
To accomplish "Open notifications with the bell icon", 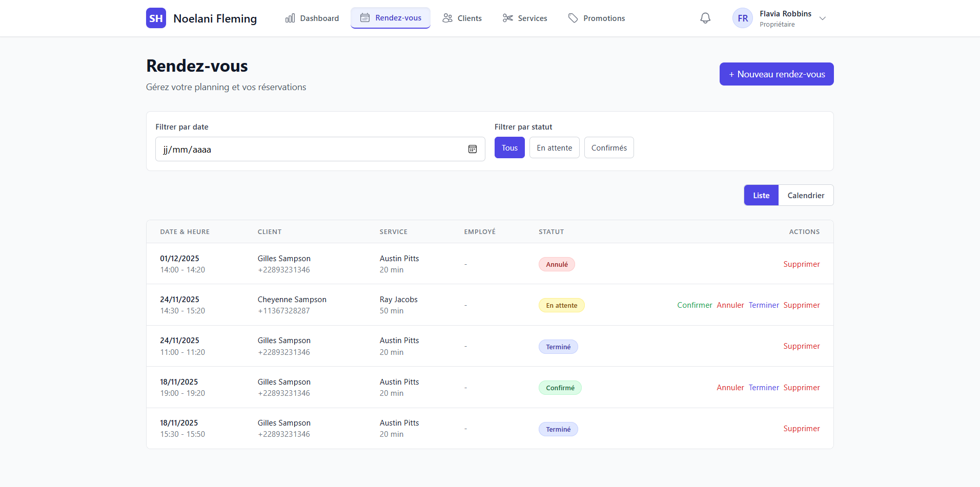I will [705, 17].
